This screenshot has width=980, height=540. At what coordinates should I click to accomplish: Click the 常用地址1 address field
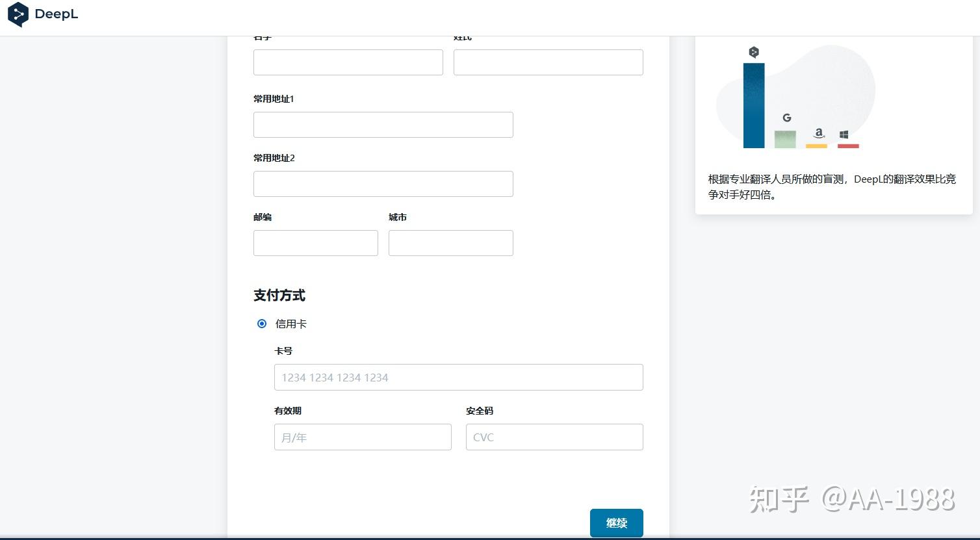point(382,124)
